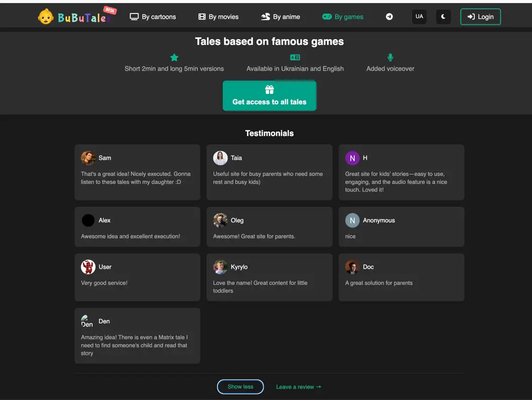Click Get access to all tales
532x400 pixels.
click(270, 96)
